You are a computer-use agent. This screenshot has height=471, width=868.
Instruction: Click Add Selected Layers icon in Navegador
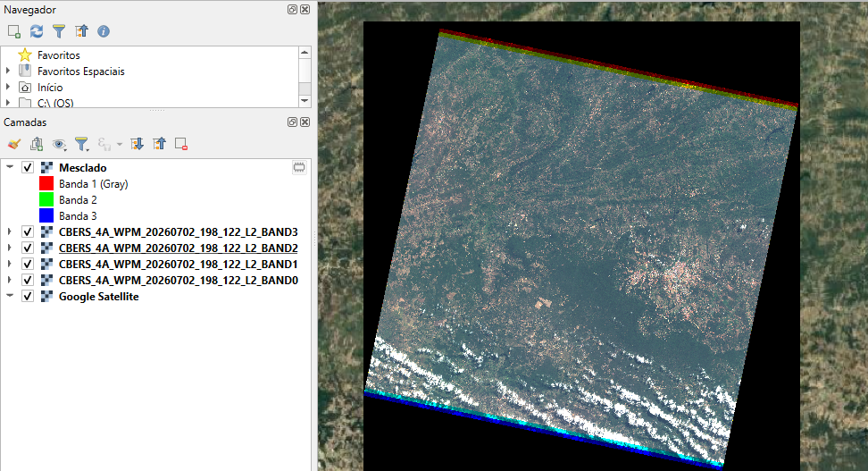pos(14,31)
